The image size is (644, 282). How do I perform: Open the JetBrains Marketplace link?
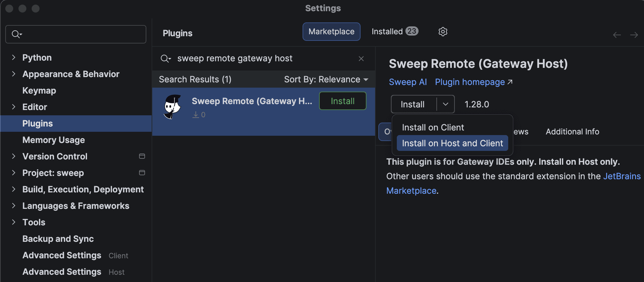(622, 176)
